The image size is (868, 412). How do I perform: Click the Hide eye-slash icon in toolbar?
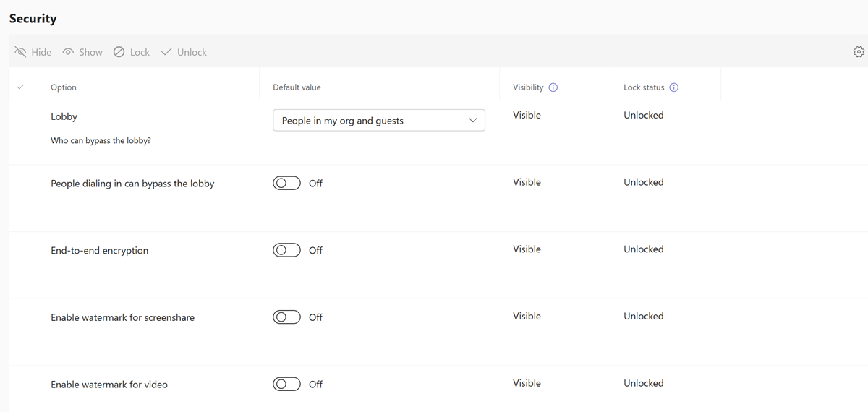(x=20, y=52)
